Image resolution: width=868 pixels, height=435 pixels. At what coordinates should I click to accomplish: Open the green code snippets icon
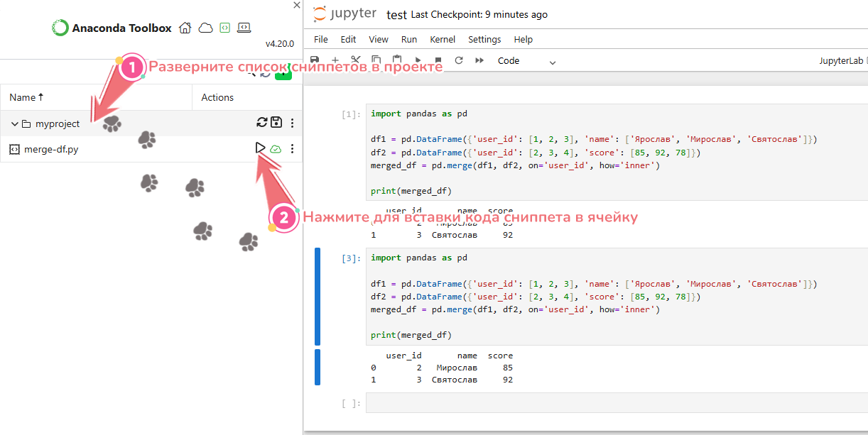[x=224, y=28]
